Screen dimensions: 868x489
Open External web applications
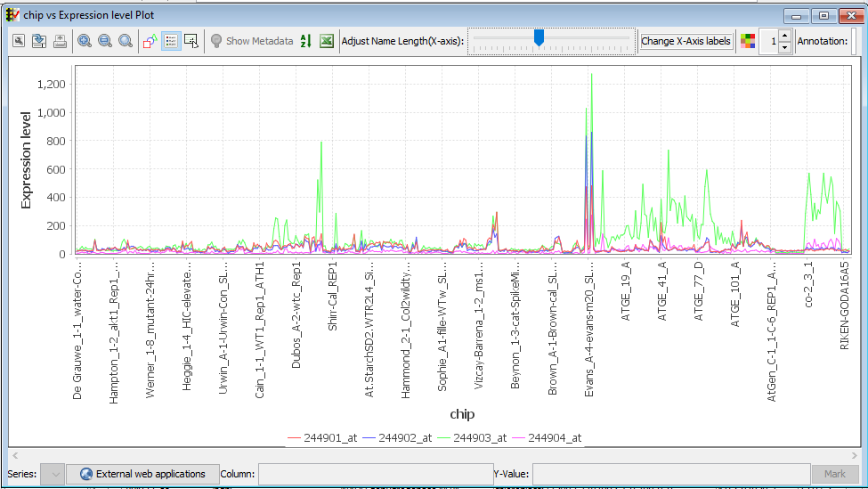[x=142, y=474]
